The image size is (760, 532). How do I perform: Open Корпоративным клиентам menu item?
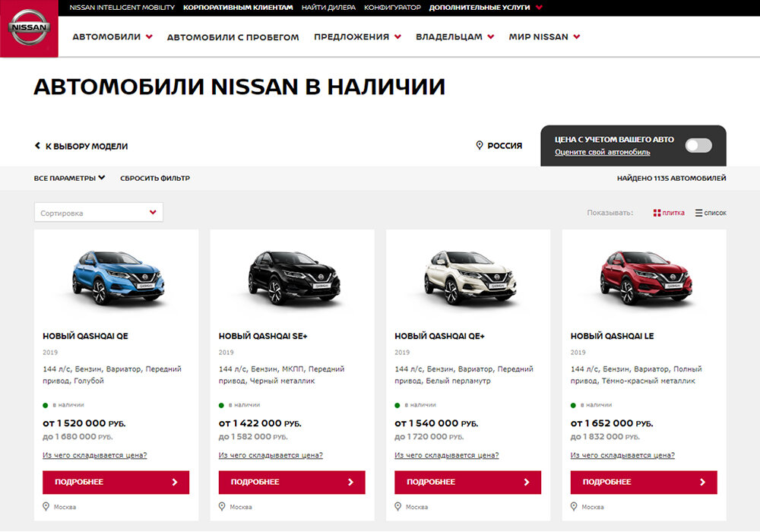[x=238, y=8]
